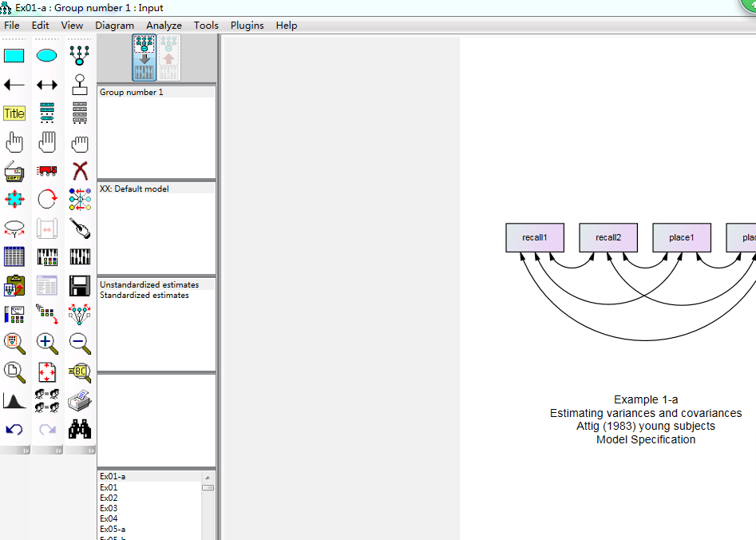Click the minus magnifier zoom out icon

80,343
